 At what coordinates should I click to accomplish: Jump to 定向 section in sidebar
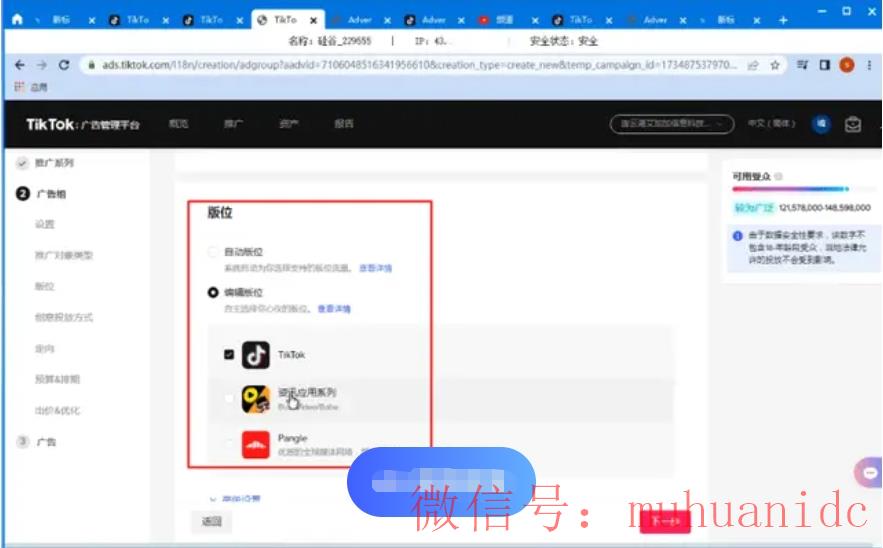44,349
